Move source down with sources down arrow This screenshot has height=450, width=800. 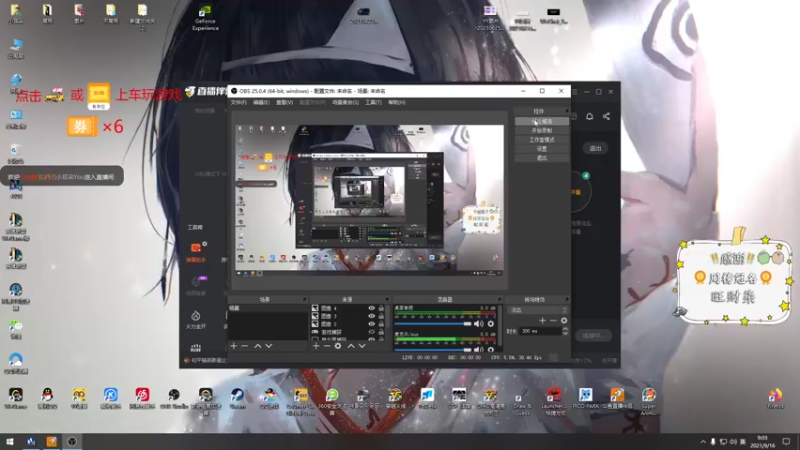pyautogui.click(x=362, y=346)
